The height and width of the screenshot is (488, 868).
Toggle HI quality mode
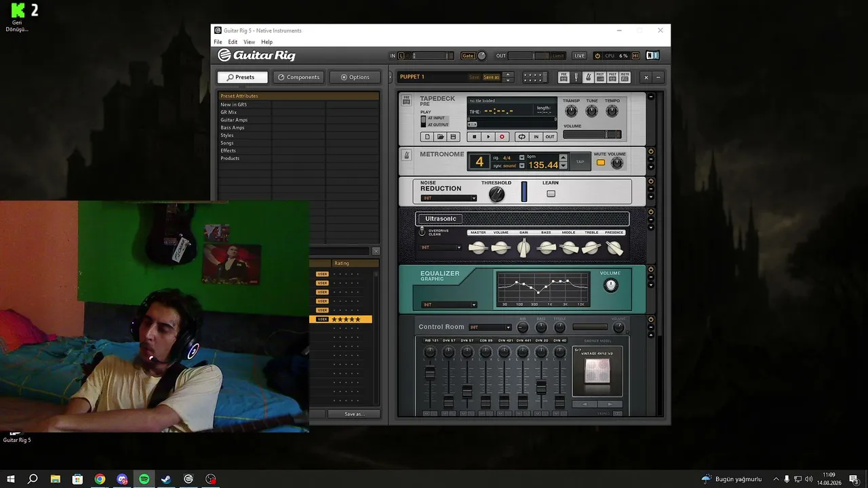pos(635,56)
